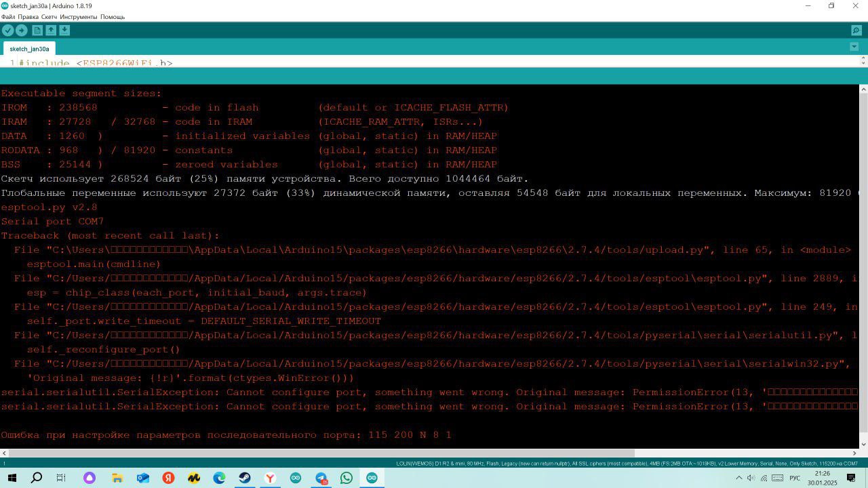Click the Upload sketch arrow button
Viewport: 868px width, 488px height.
click(22, 30)
